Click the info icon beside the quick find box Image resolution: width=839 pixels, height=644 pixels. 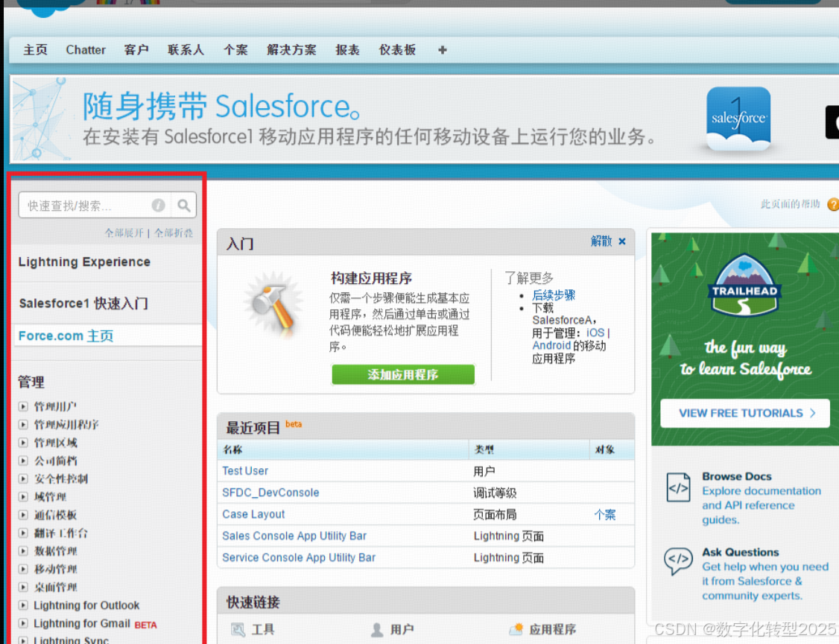(x=158, y=205)
